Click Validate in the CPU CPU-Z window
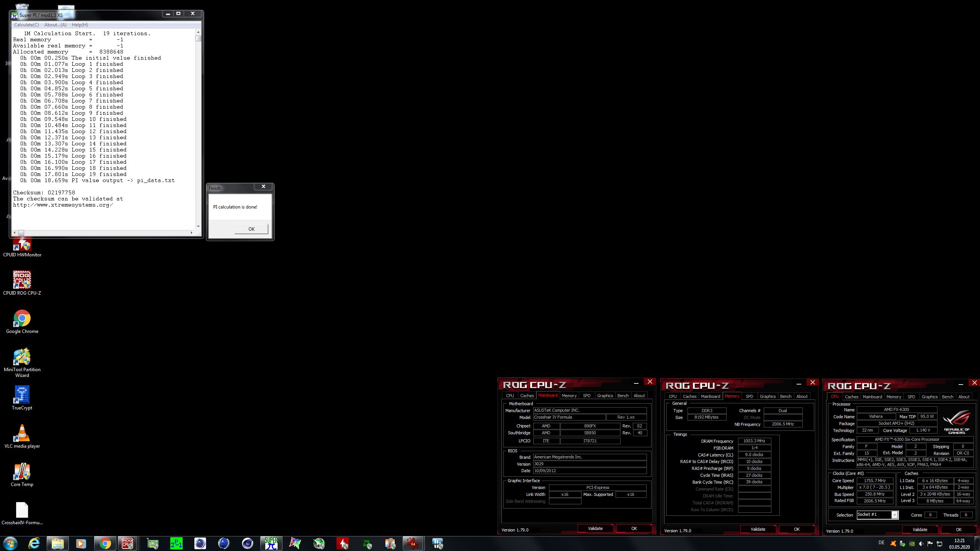 [920, 530]
